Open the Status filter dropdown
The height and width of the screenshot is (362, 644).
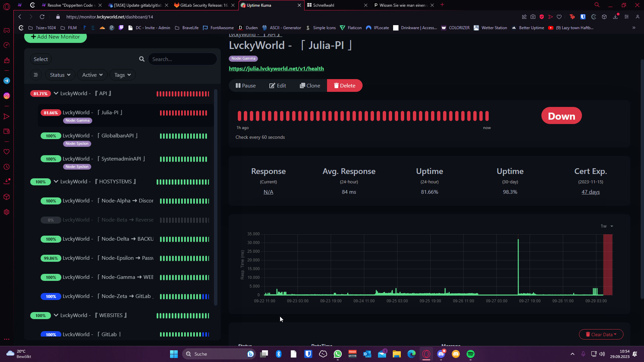pos(60,75)
